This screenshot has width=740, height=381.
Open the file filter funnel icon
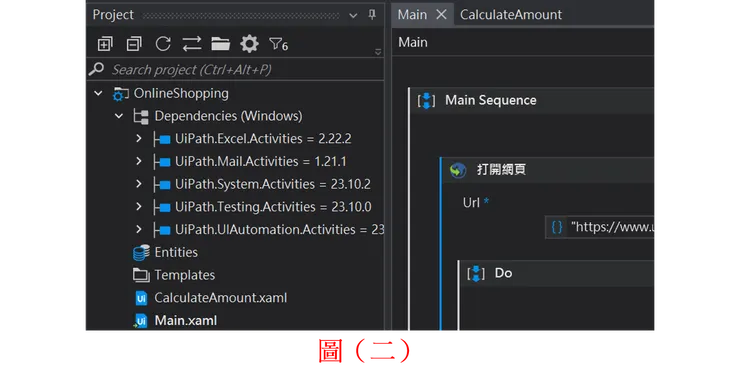point(278,44)
